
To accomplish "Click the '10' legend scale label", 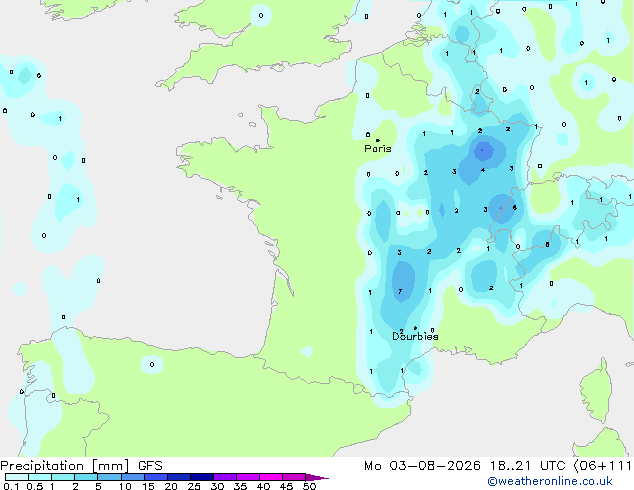I will pos(125,486).
